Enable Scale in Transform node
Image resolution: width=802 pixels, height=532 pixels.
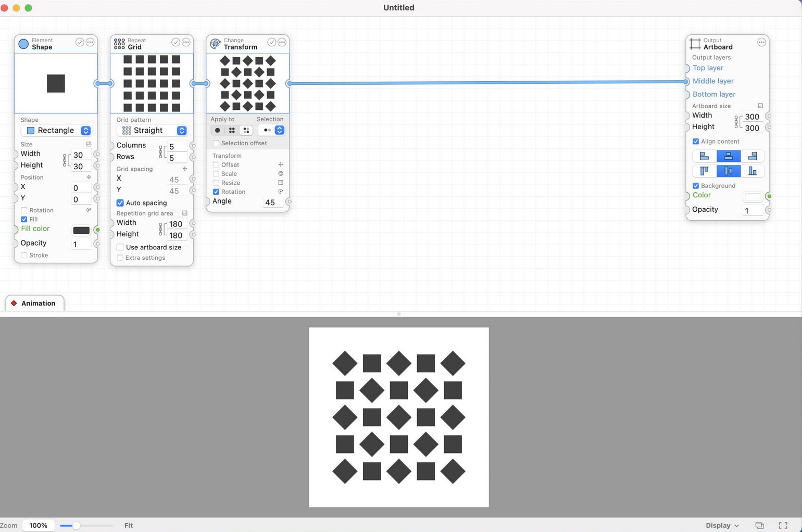tap(216, 174)
